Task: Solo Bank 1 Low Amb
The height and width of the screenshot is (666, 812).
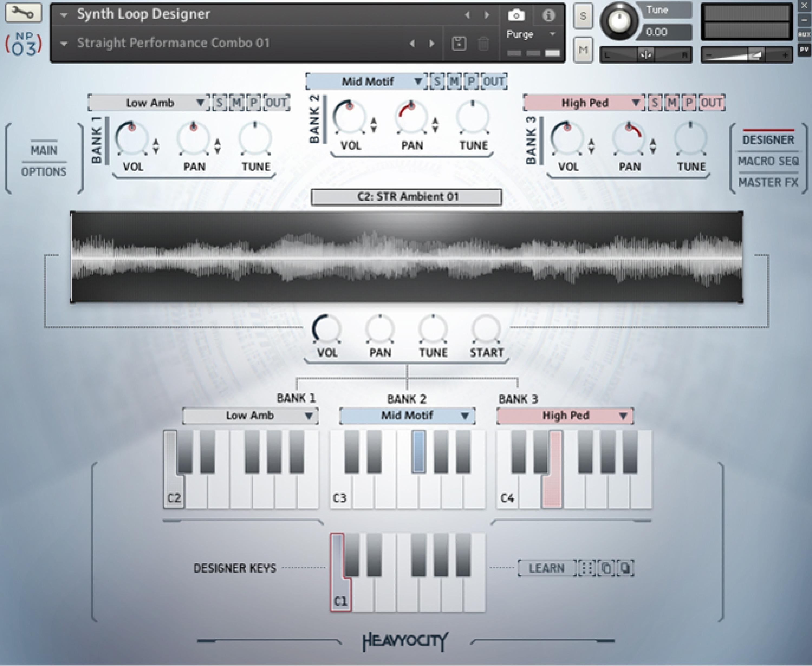Action: click(x=219, y=103)
